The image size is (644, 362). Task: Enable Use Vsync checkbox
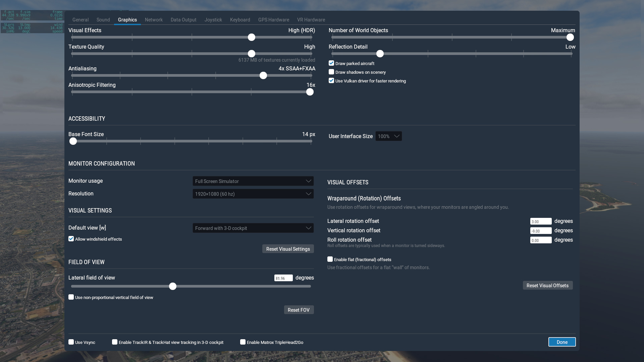(71, 342)
